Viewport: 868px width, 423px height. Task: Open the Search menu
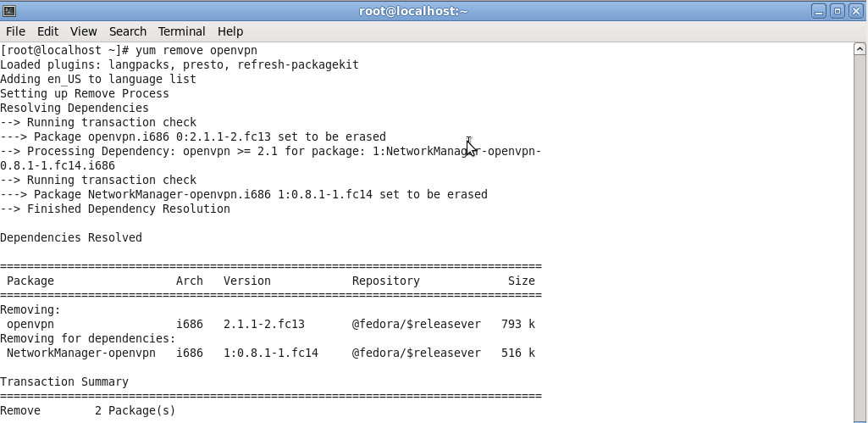127,31
